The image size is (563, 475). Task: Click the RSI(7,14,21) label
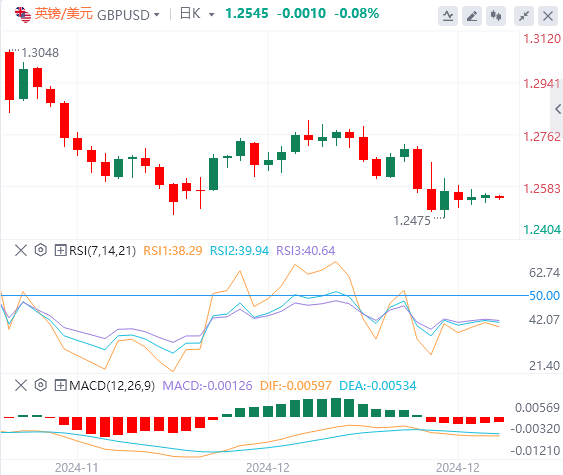[103, 251]
